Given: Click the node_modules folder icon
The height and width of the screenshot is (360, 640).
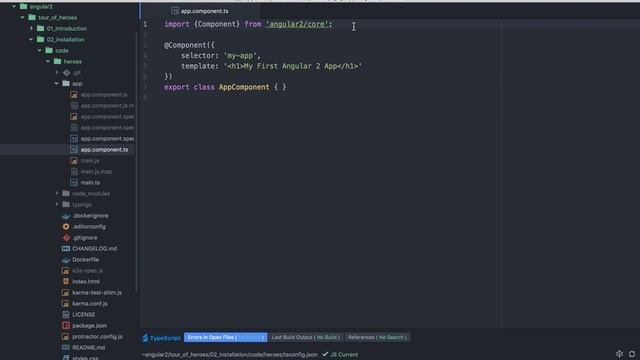Looking at the screenshot, I should click(66, 193).
